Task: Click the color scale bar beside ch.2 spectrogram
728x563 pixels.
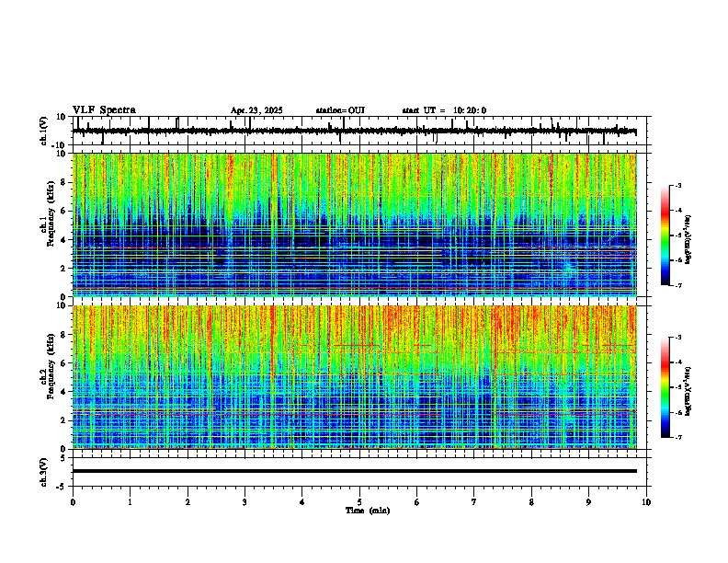Action: (665, 387)
